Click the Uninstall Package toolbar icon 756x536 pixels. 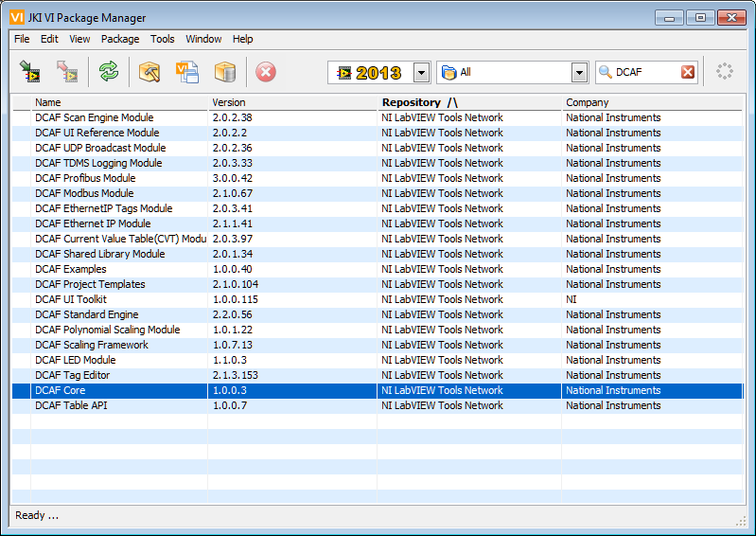(66, 72)
